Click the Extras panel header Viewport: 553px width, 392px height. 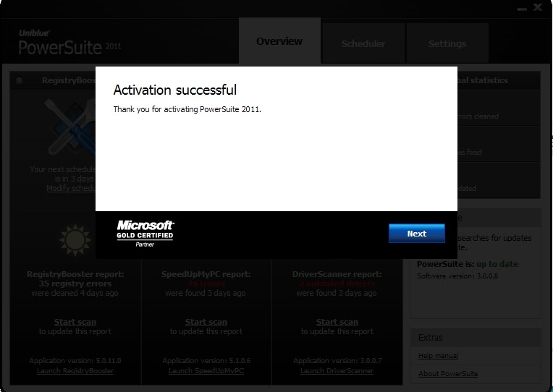[x=476, y=338]
